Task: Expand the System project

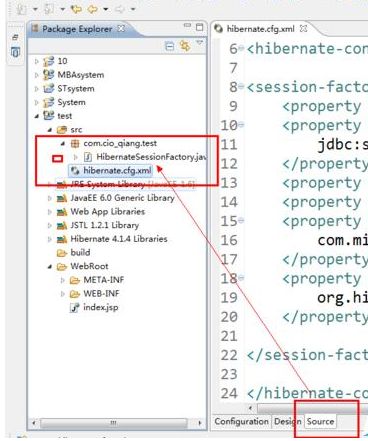Action: point(37,102)
